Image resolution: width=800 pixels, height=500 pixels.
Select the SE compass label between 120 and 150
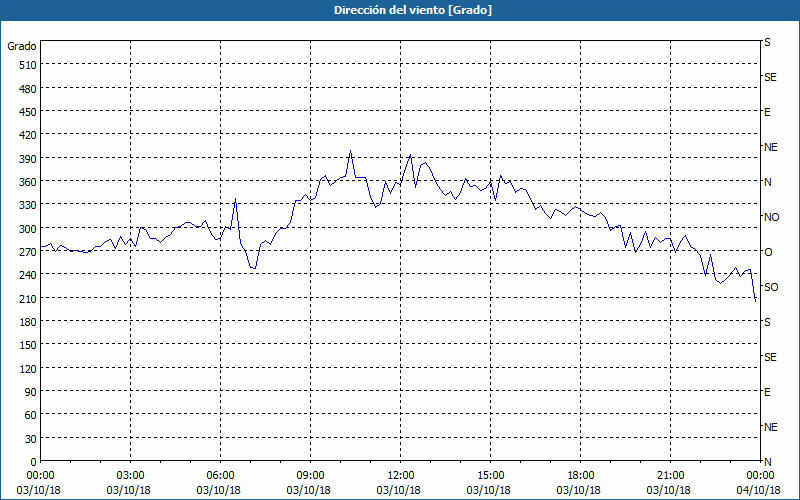click(x=770, y=357)
